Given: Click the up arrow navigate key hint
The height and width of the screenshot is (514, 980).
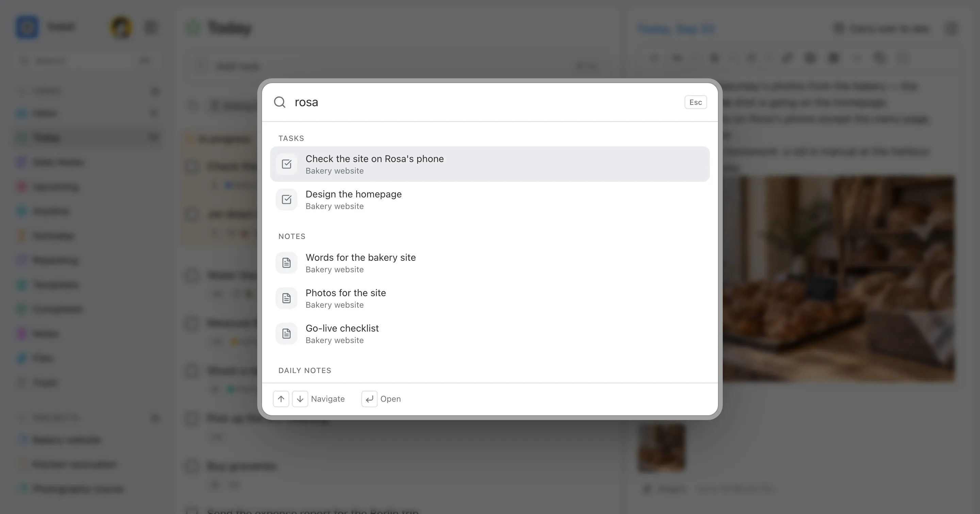Looking at the screenshot, I should [281, 399].
